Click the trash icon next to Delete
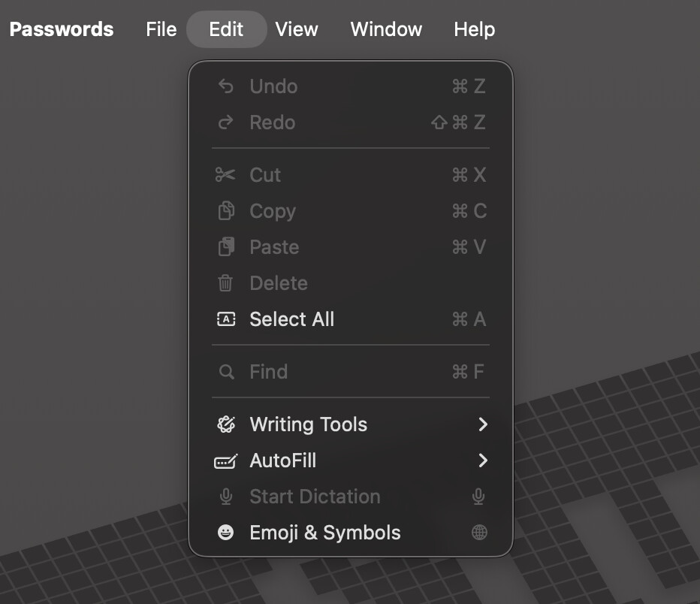700x604 pixels. 225,283
